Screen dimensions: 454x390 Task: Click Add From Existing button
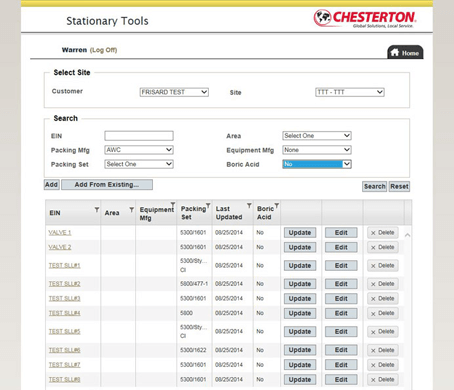point(107,185)
